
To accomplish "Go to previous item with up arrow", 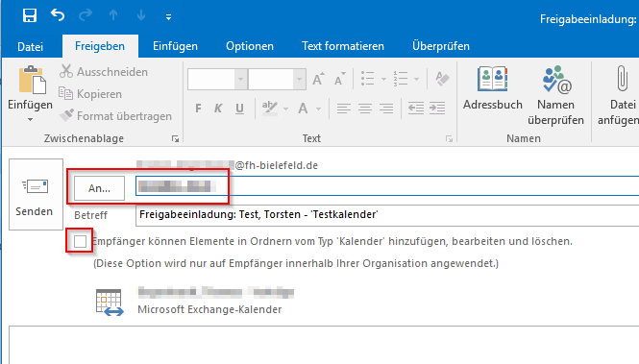I will 113,15.
